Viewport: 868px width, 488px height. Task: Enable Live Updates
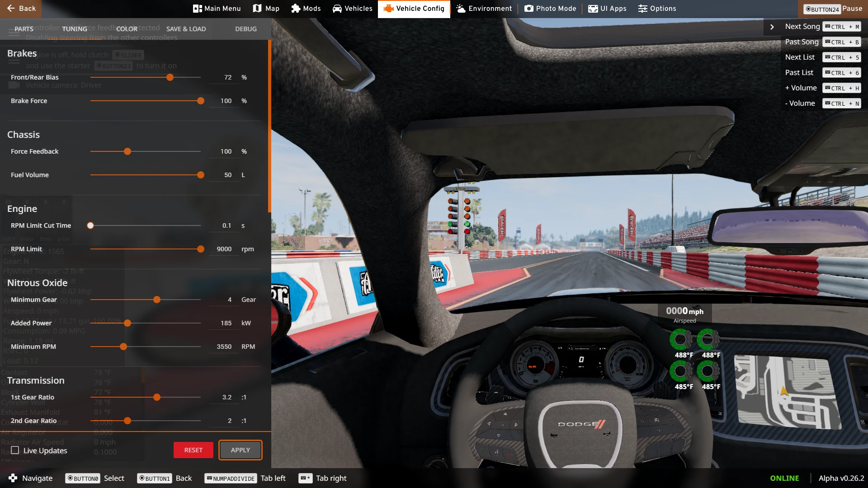point(15,450)
